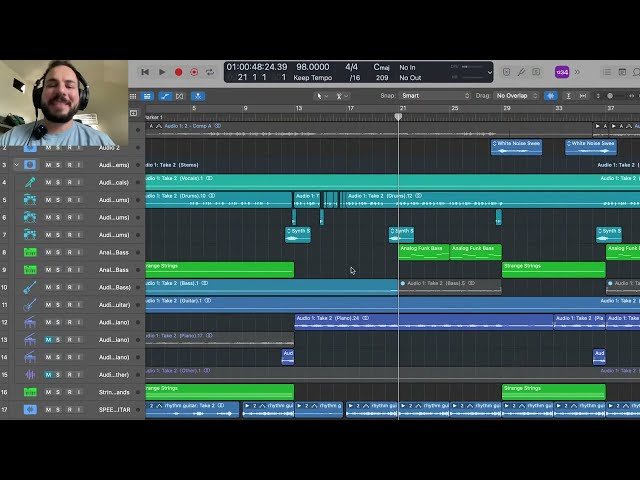Image resolution: width=640 pixels, height=480 pixels.
Task: Click the blue audio icon on track 17
Action: 30,409
